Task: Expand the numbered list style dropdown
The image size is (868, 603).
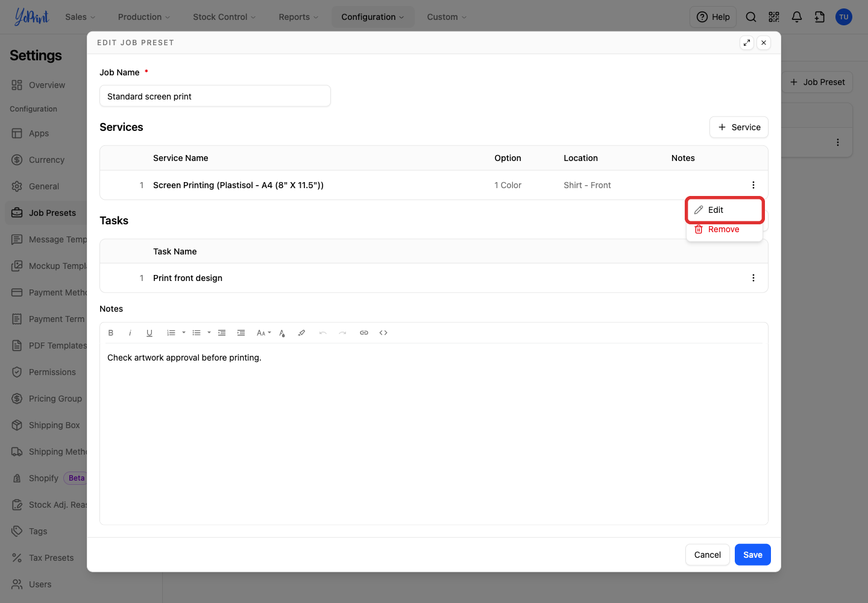Action: 184,333
